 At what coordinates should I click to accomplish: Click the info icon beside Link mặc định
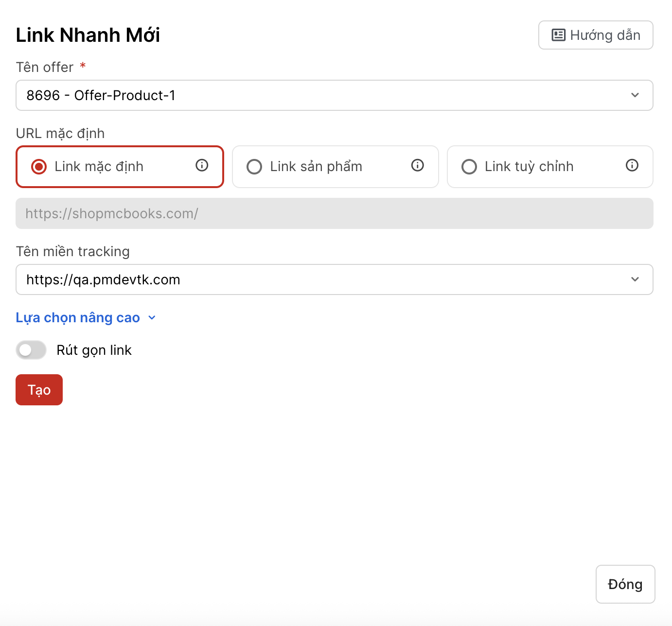(x=202, y=166)
